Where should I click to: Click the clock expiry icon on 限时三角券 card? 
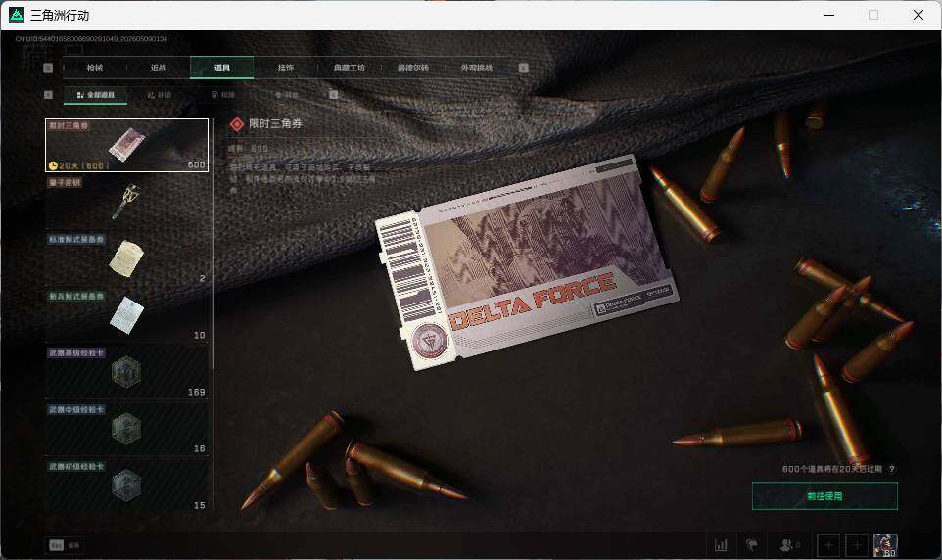pyautogui.click(x=53, y=165)
